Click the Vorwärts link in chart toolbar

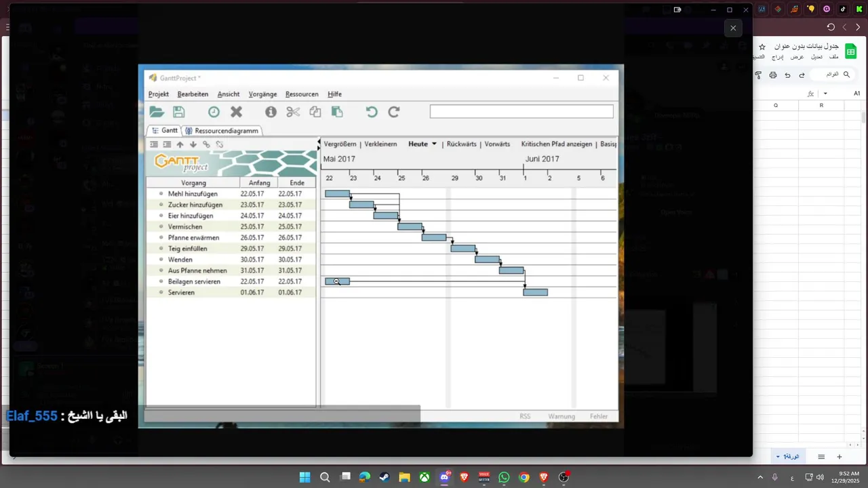pos(497,144)
